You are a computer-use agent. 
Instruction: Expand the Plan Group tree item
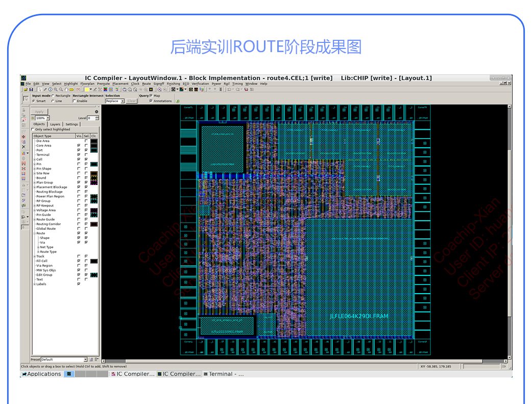coord(35,182)
